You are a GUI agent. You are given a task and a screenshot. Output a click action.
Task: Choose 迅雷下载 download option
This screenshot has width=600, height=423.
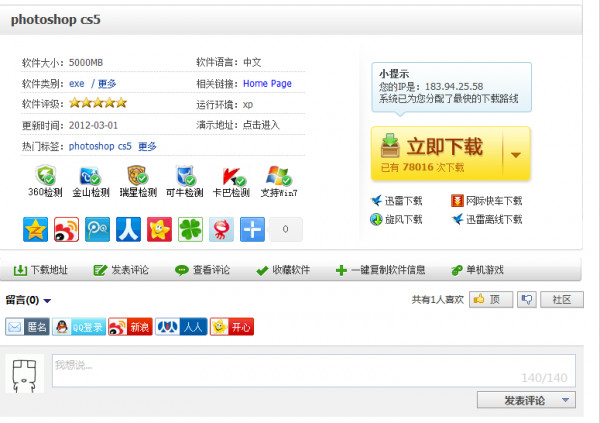[396, 201]
